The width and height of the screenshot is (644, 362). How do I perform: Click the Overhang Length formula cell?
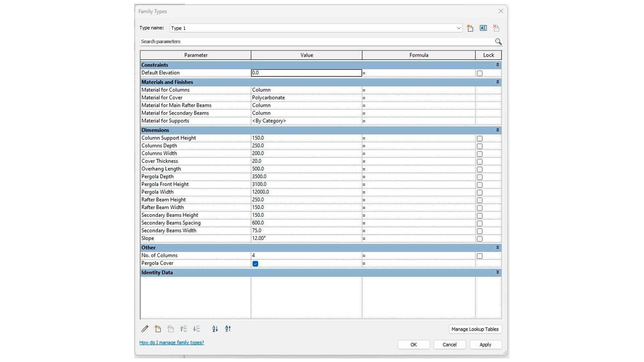(419, 169)
